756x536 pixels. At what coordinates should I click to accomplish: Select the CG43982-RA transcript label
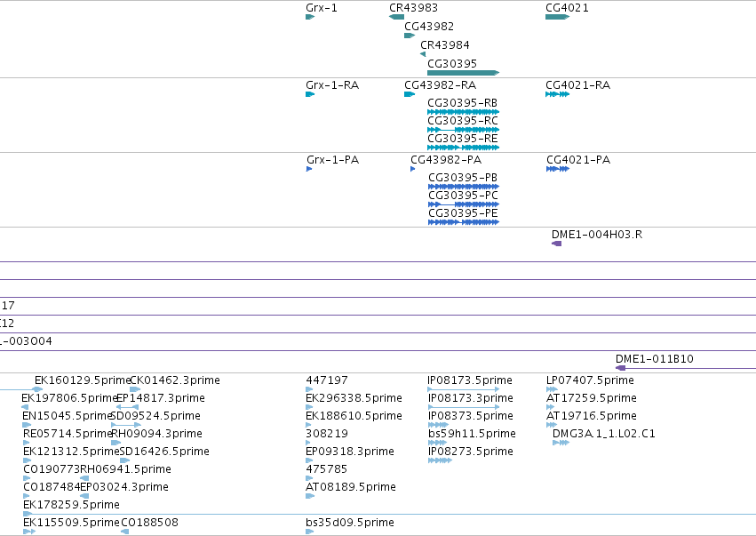pyautogui.click(x=440, y=85)
